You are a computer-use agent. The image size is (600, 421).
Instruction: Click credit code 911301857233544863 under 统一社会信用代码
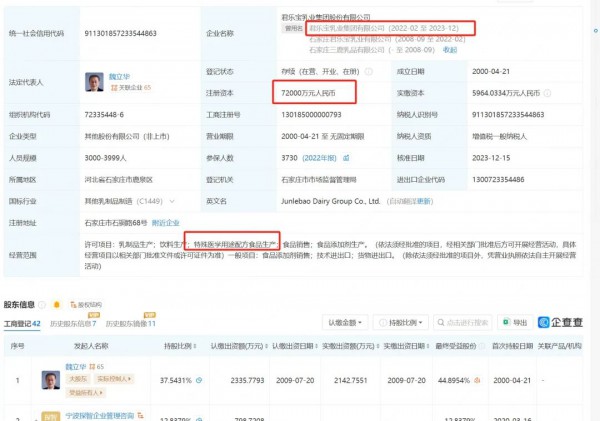121,33
